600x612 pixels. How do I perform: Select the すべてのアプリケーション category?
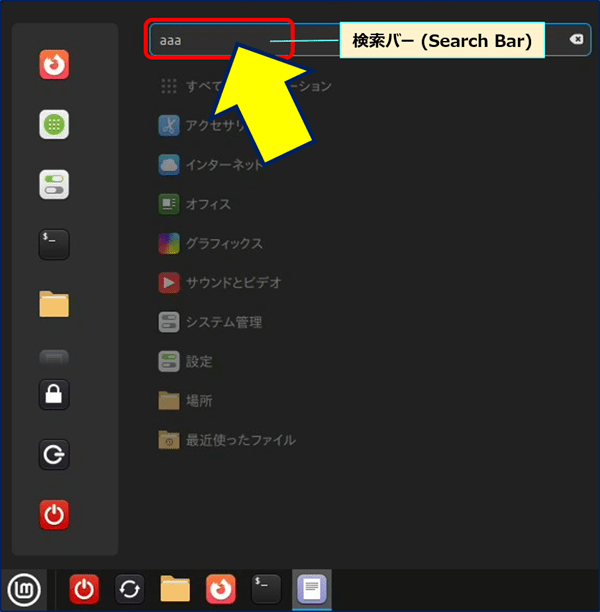(246, 86)
